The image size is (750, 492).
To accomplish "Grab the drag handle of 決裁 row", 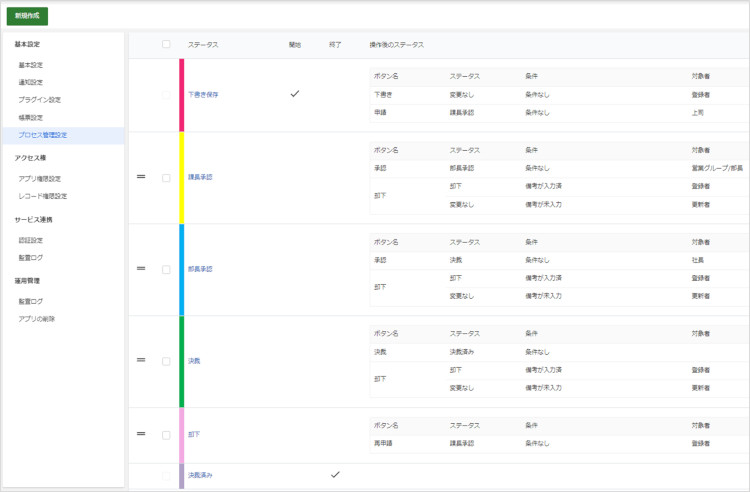I will pyautogui.click(x=141, y=360).
